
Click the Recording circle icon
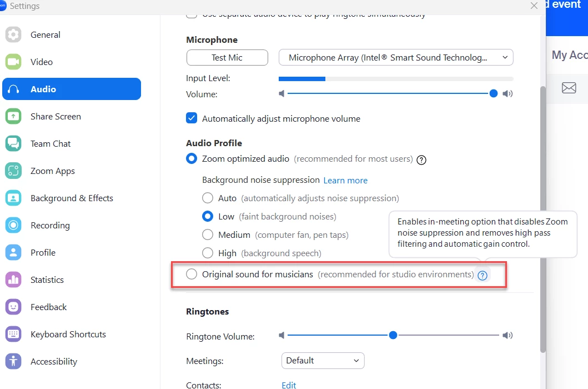(13, 225)
